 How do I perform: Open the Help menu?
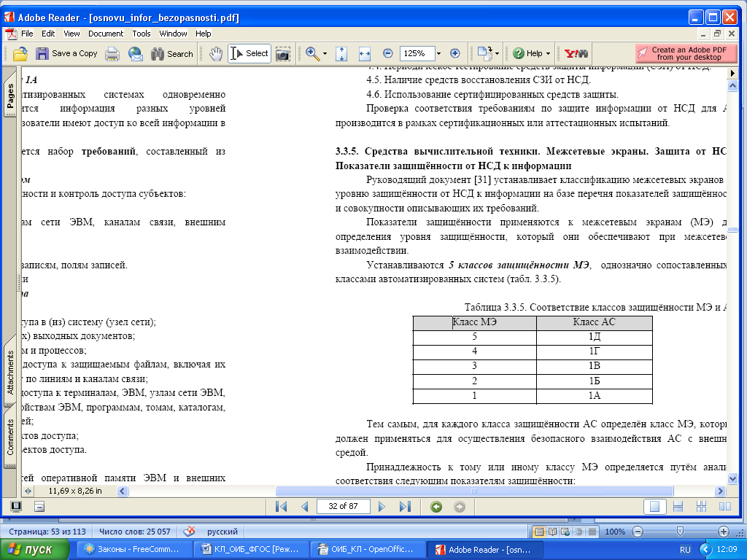pos(203,34)
